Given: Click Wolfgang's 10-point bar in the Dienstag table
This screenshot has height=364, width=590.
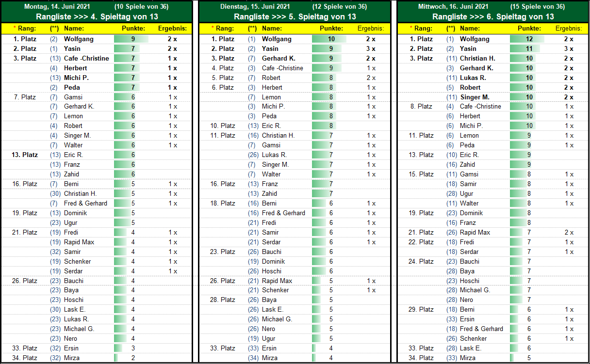Looking at the screenshot, I should [x=329, y=39].
